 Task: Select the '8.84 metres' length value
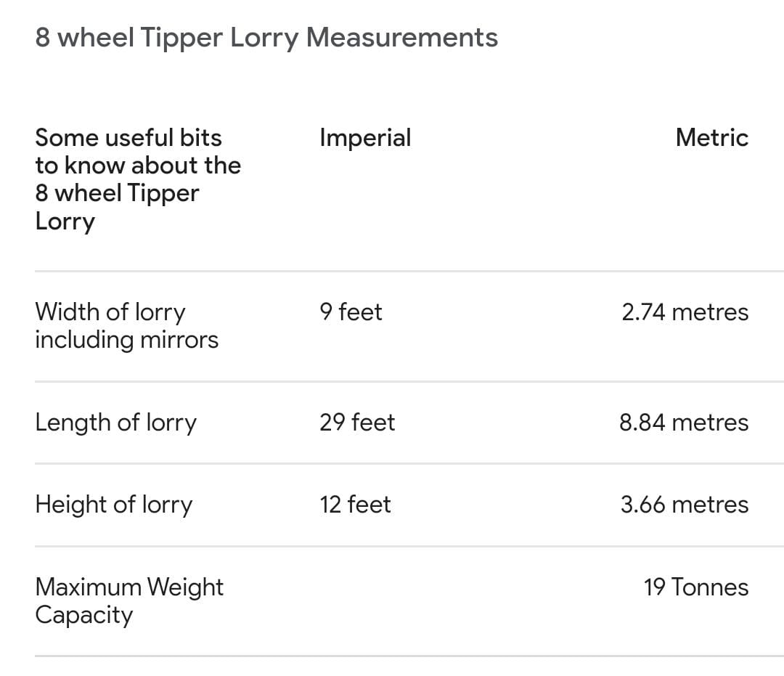coord(683,423)
